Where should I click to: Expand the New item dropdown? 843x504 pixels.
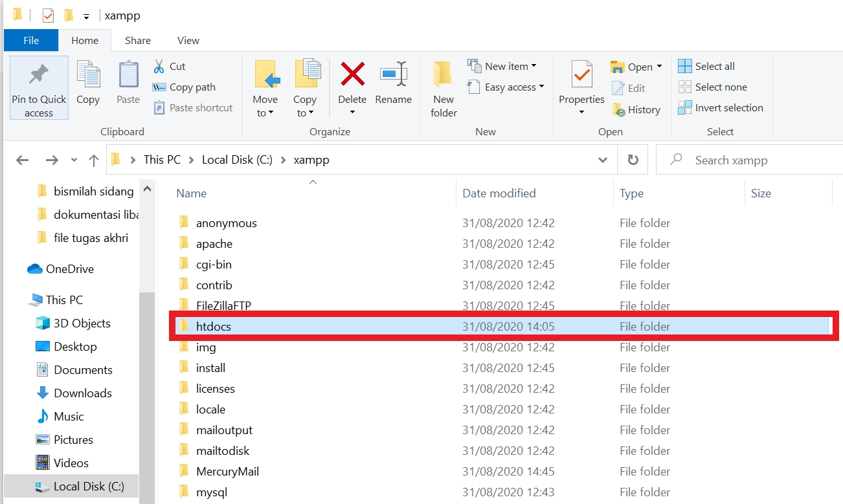click(502, 66)
